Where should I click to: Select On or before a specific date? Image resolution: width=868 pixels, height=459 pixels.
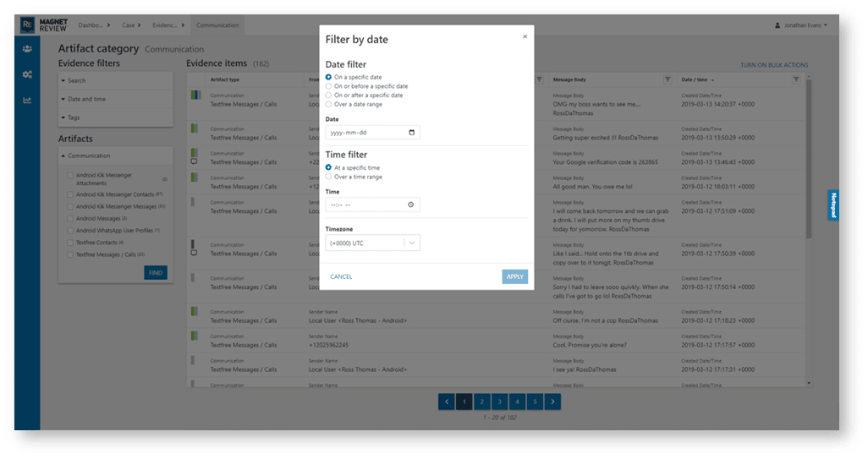tap(328, 86)
